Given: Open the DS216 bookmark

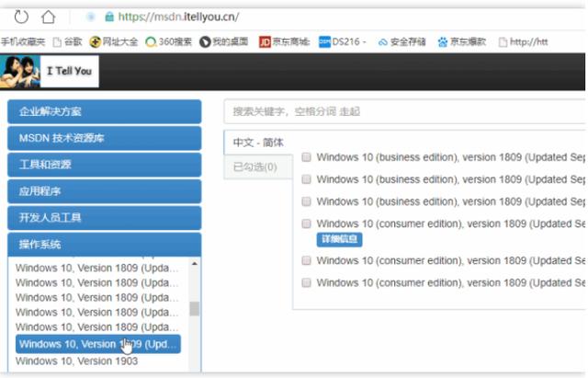Looking at the screenshot, I should click(x=342, y=41).
